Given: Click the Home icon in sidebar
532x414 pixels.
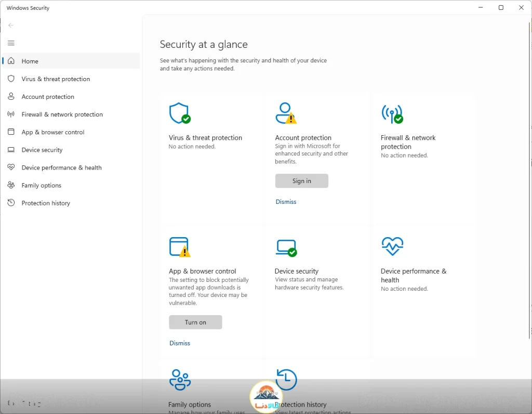Looking at the screenshot, I should pyautogui.click(x=11, y=61).
